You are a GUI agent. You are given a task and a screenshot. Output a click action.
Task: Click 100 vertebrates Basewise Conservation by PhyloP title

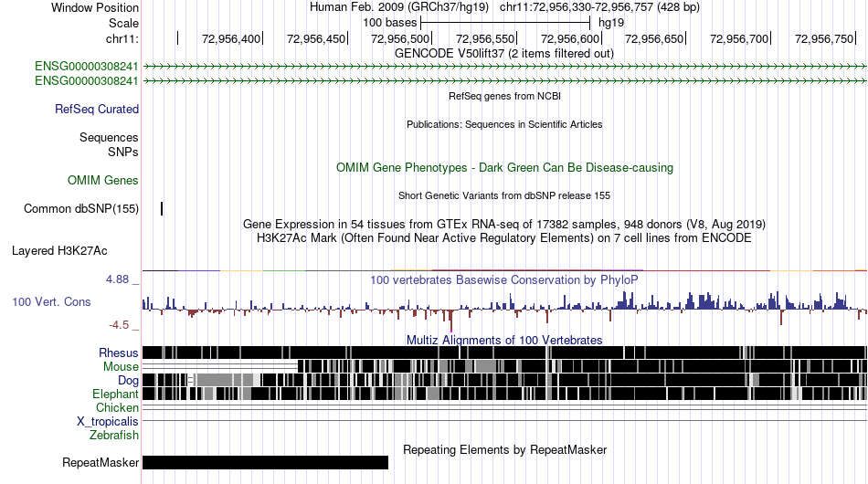(504, 279)
